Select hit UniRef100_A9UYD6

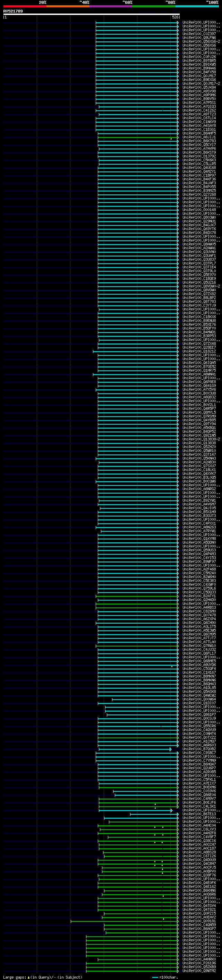[199, 665]
